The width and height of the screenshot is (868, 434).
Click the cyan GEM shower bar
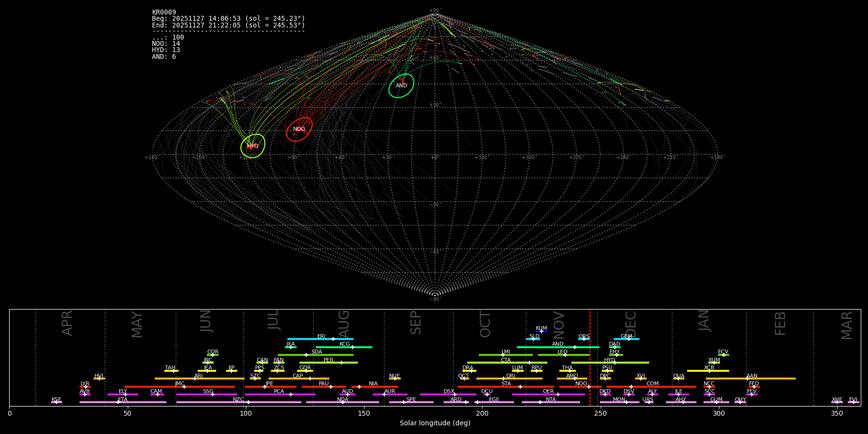tap(626, 339)
